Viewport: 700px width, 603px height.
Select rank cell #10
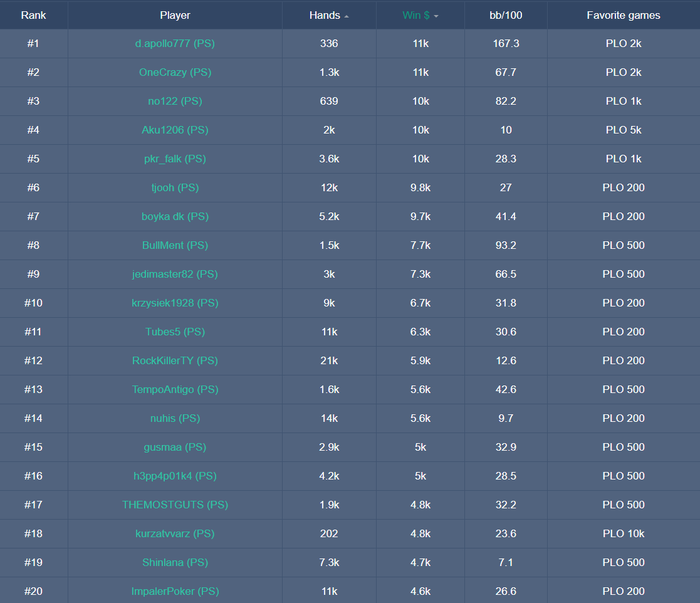[33, 303]
